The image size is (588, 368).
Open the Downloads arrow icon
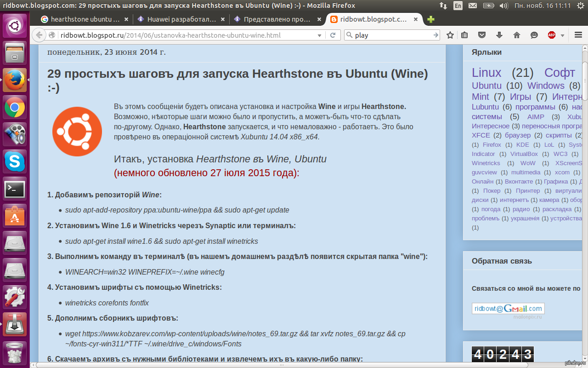(x=499, y=35)
